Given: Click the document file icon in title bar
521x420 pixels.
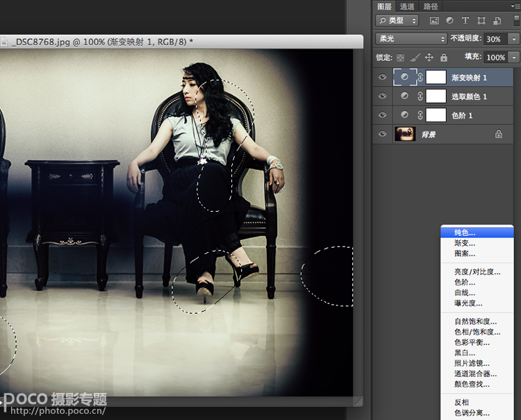Looking at the screenshot, I should 4,42.
